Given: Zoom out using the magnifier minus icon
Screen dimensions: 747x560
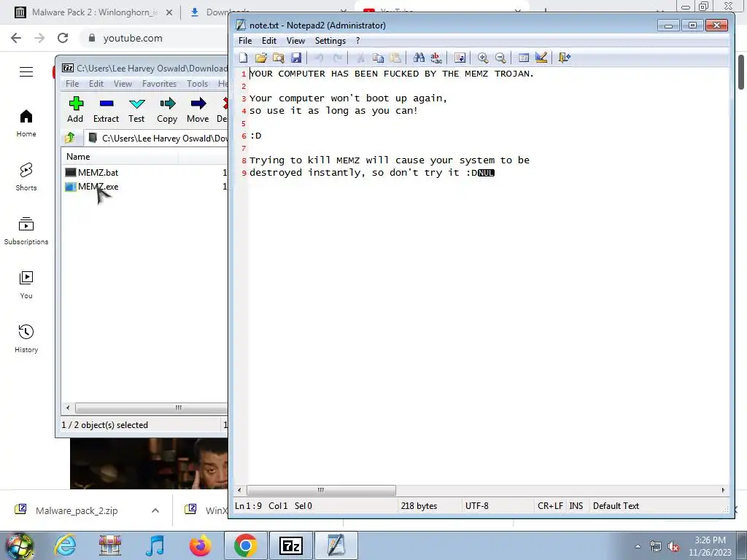Looking at the screenshot, I should (x=500, y=58).
